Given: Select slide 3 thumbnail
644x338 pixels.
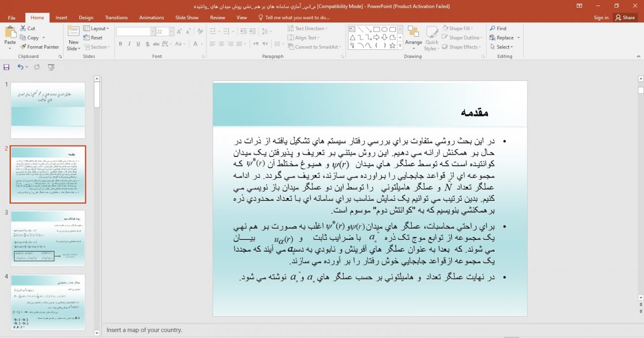Looking at the screenshot, I should point(48,238).
